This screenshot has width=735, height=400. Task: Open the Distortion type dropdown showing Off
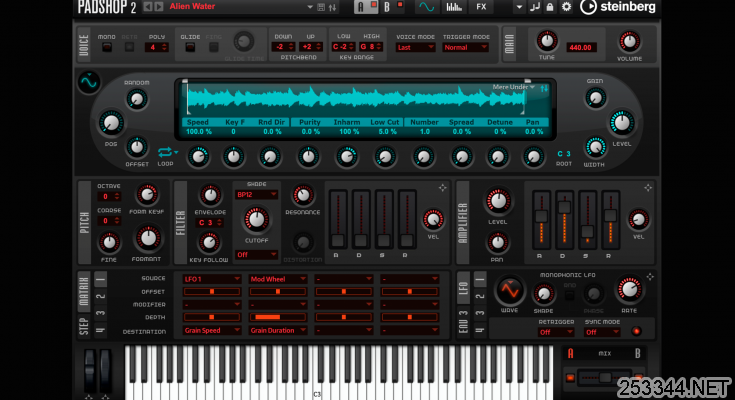tap(256, 255)
